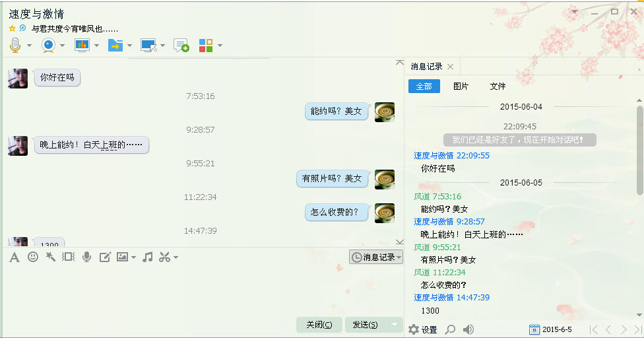Select the 文件 tab in message history
The image size is (644, 338).
498,86
